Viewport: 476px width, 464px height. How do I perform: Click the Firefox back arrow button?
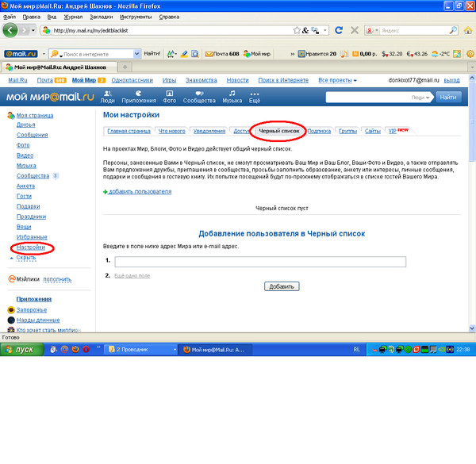tap(10, 30)
